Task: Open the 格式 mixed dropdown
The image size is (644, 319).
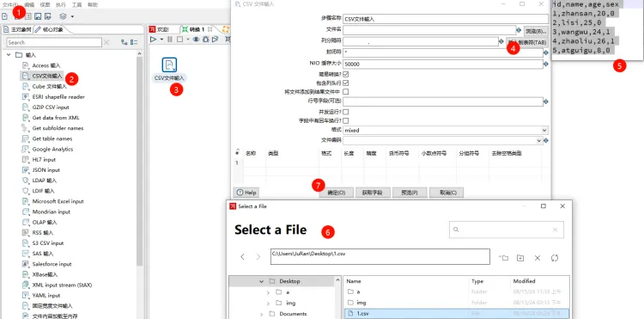Action: tap(446, 131)
